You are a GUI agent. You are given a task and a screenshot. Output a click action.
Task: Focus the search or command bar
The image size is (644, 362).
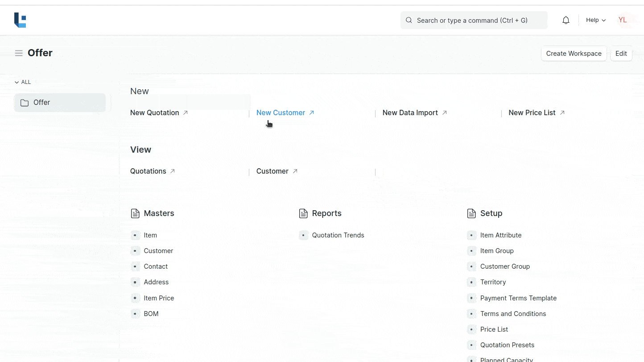point(474,20)
